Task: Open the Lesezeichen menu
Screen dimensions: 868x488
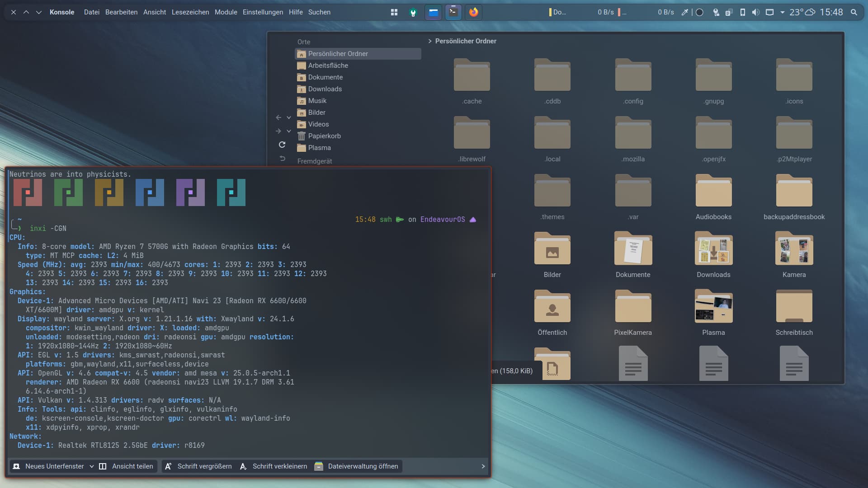Action: click(190, 12)
